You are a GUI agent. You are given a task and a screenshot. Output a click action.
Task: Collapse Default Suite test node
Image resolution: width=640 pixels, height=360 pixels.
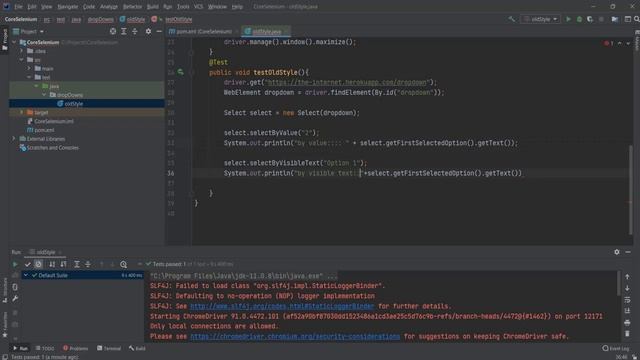point(26,276)
